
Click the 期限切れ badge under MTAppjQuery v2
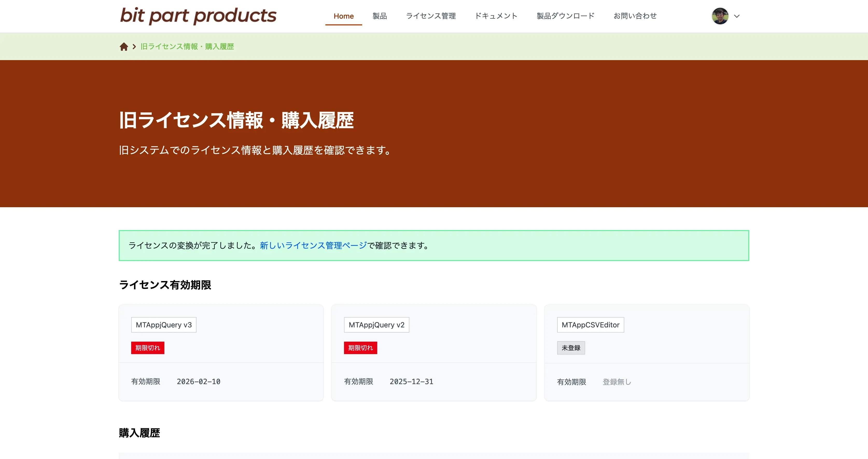[x=360, y=348]
